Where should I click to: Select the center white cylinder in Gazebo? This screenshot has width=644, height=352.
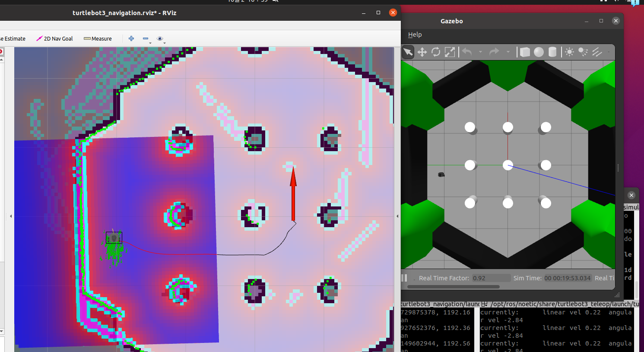point(508,165)
